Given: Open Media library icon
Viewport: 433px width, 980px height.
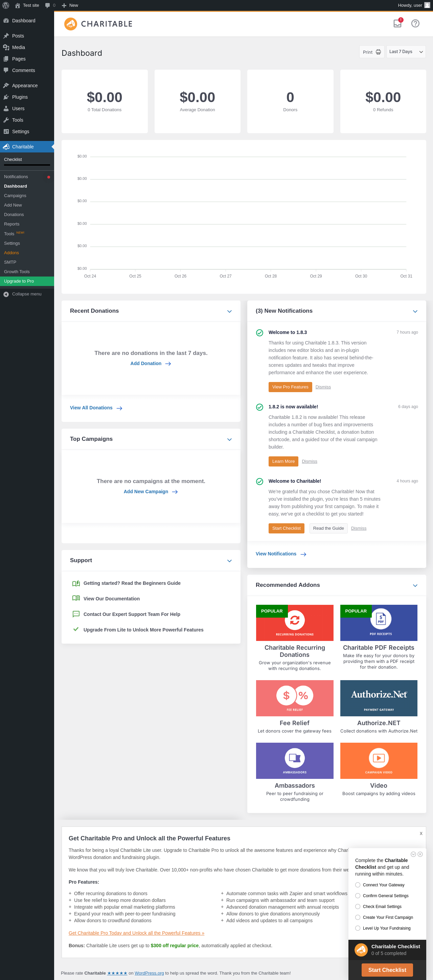Looking at the screenshot, I should [x=6, y=47].
